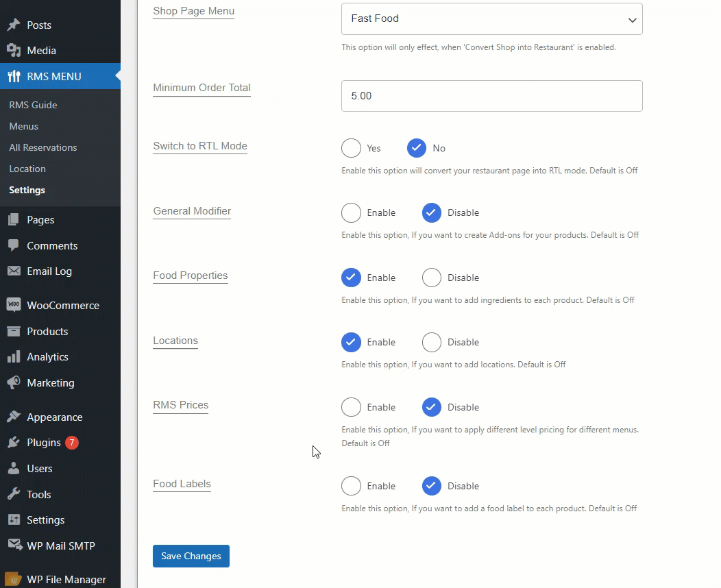This screenshot has width=721, height=588.
Task: Open Menus submenu item
Action: point(24,126)
